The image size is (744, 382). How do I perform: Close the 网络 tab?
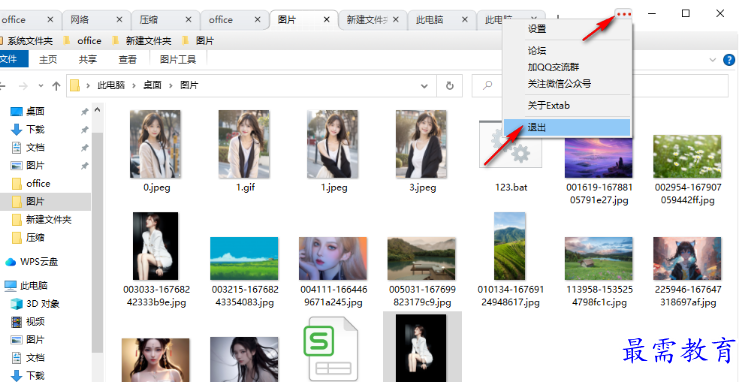(x=119, y=20)
